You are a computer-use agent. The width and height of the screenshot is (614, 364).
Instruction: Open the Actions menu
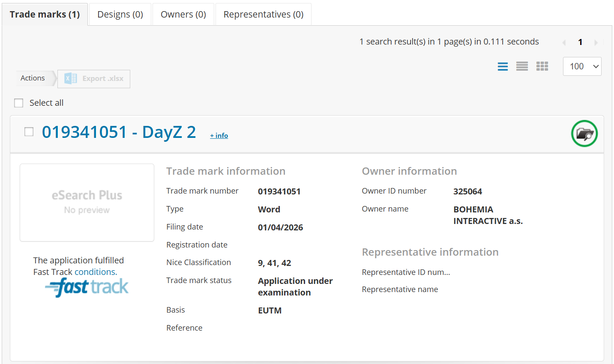tap(33, 78)
